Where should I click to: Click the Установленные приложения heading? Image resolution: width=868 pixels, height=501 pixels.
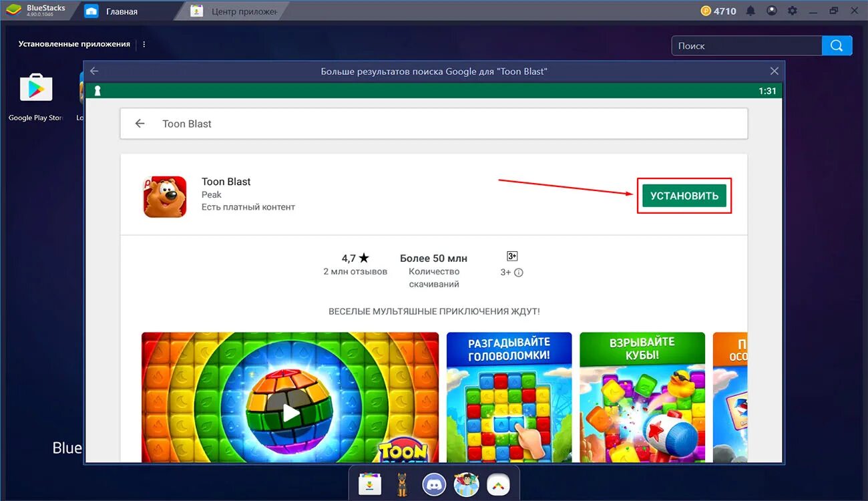tap(74, 44)
